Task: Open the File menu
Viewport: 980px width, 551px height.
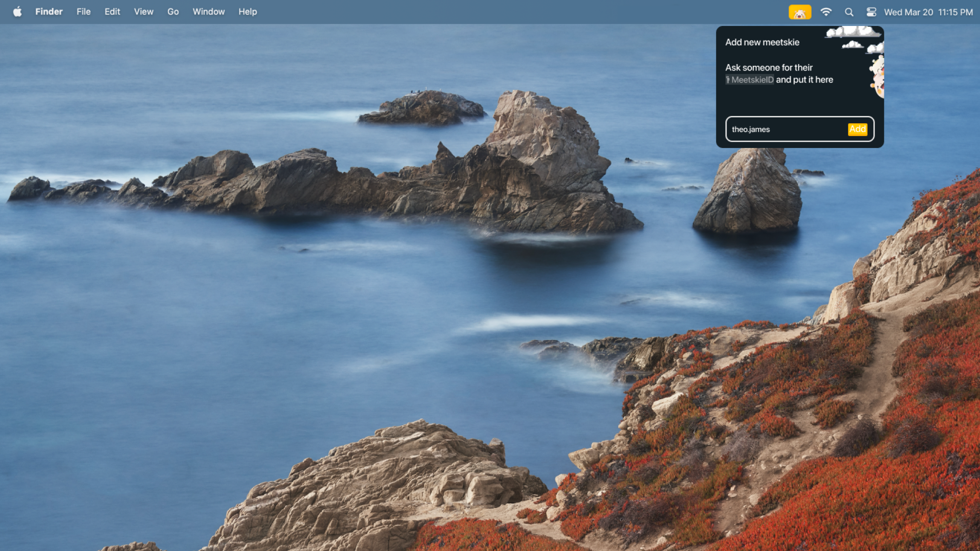Action: click(x=84, y=12)
